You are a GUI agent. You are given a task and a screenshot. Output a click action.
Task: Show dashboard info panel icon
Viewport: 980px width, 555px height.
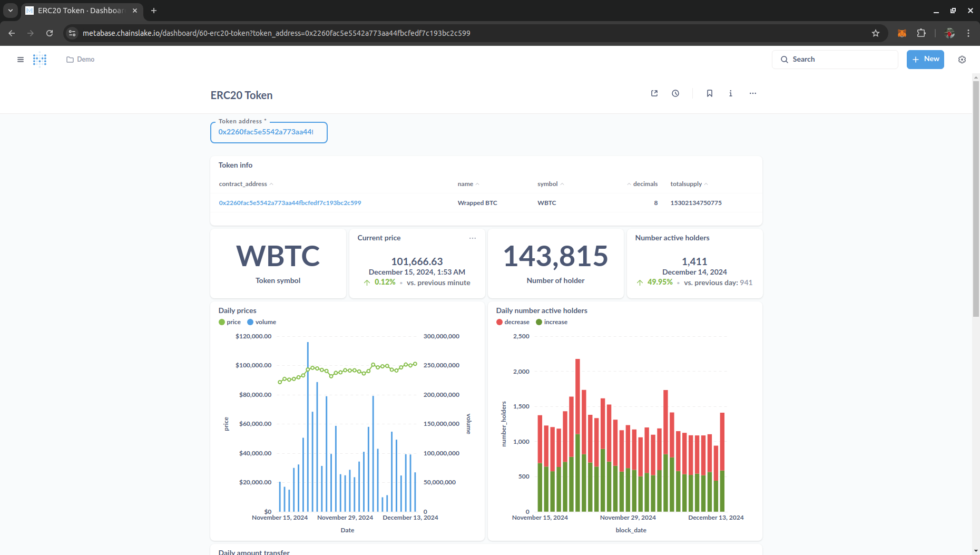tap(731, 93)
